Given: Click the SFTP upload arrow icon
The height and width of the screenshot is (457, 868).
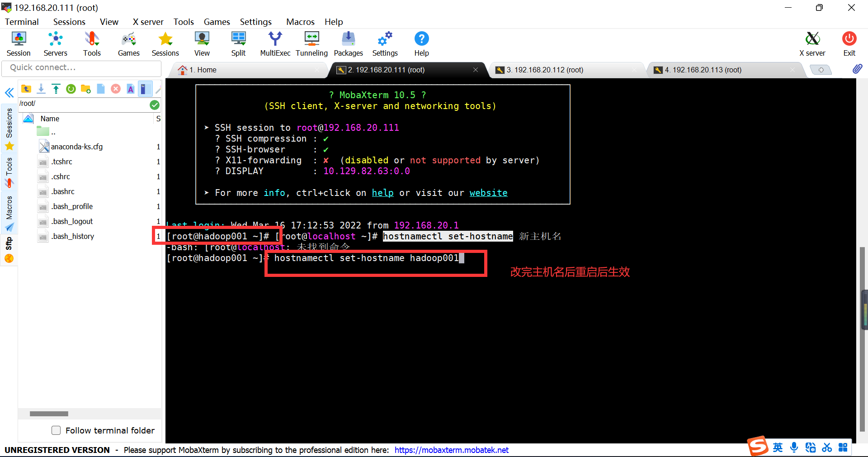Looking at the screenshot, I should point(56,89).
